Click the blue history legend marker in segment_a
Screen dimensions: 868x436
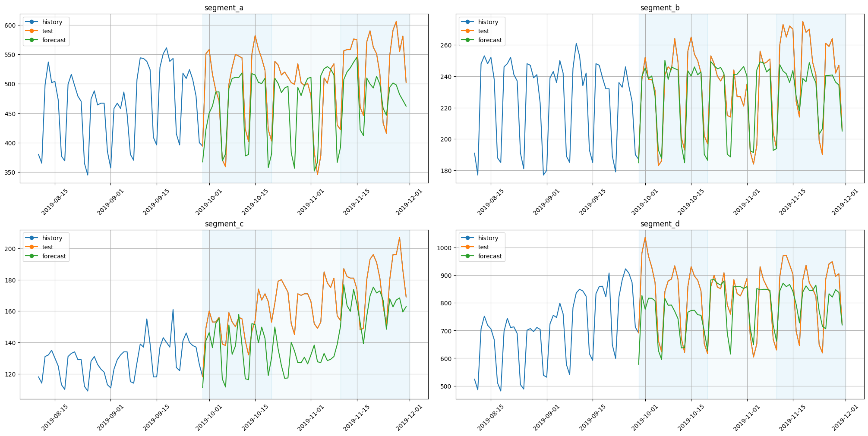click(x=32, y=22)
